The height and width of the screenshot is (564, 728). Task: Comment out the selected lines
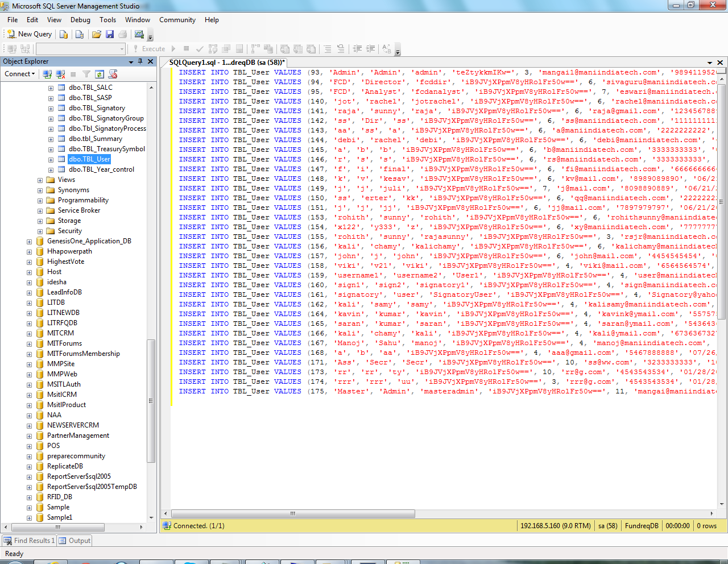pos(328,49)
